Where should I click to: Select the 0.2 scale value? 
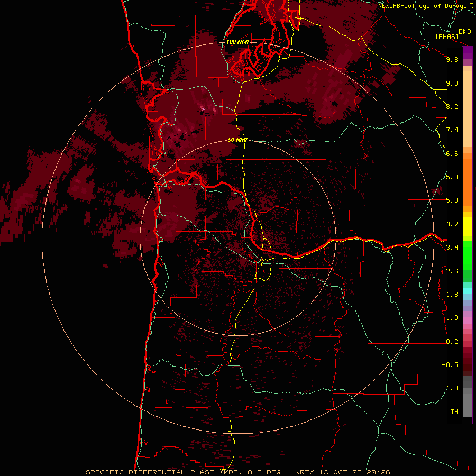pyautogui.click(x=452, y=342)
